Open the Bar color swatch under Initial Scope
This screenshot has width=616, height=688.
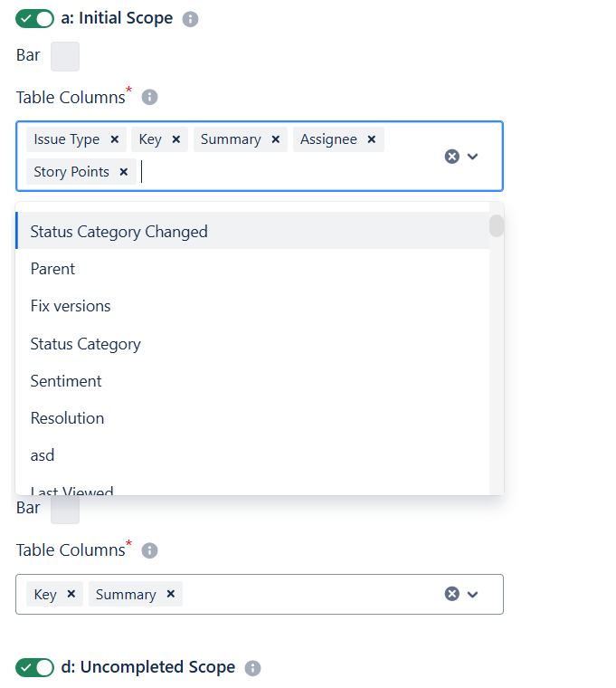pos(65,56)
